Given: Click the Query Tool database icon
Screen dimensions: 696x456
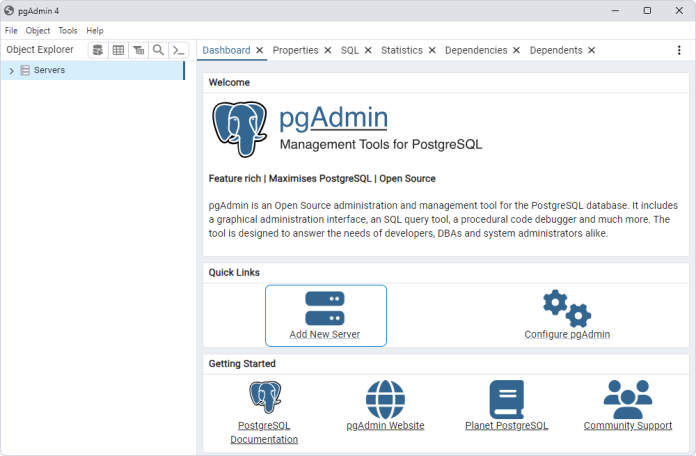Looking at the screenshot, I should (98, 50).
